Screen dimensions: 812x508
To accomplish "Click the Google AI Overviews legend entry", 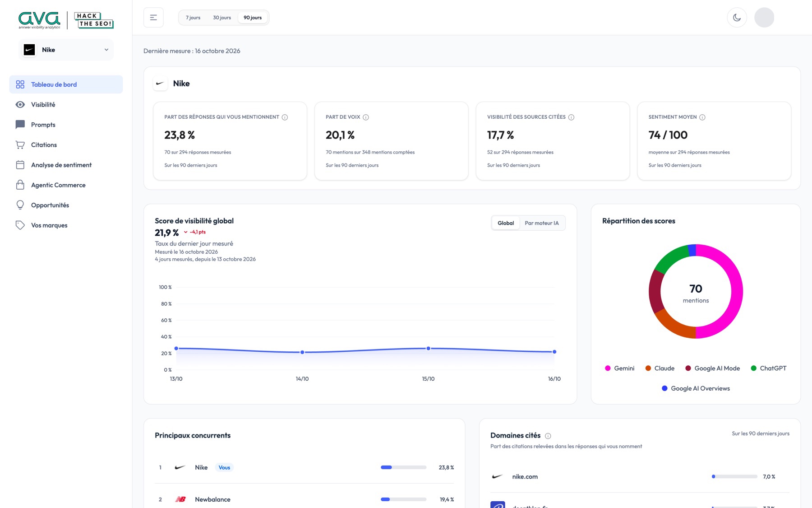I will (x=696, y=388).
